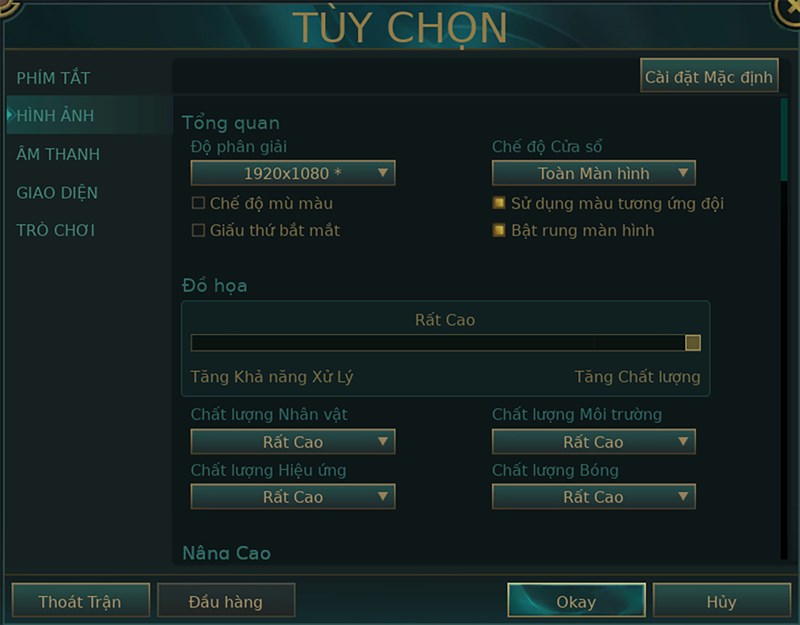Click the graphics quality slider handle
The width and height of the screenshot is (800, 625).
[693, 343]
